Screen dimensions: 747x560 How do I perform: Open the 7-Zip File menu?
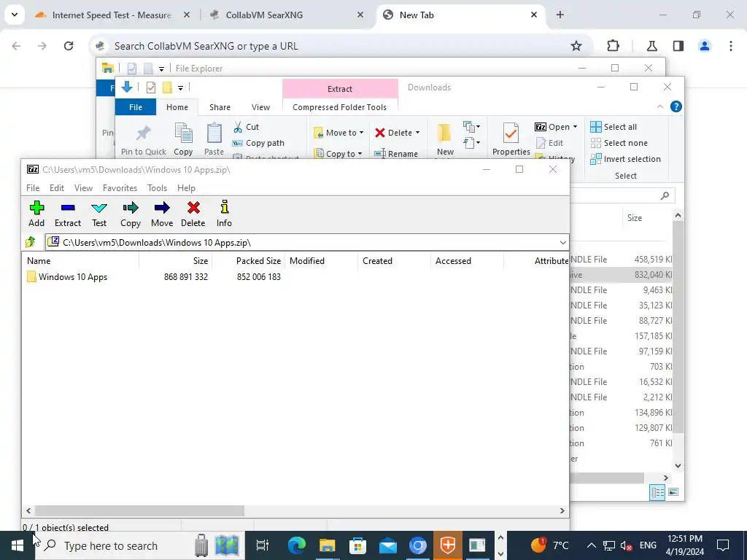coord(33,188)
